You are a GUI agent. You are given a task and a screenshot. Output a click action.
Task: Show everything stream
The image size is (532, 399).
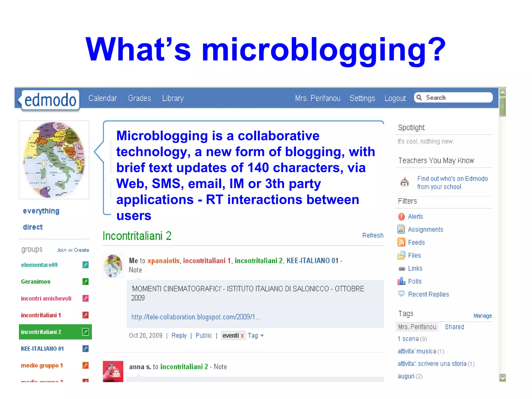[41, 211]
